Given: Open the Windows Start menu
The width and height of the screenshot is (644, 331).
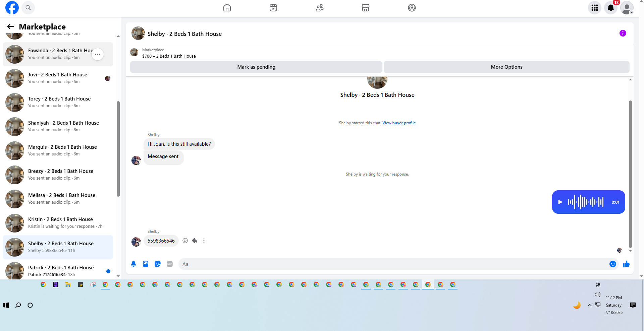Looking at the screenshot, I should 6,305.
